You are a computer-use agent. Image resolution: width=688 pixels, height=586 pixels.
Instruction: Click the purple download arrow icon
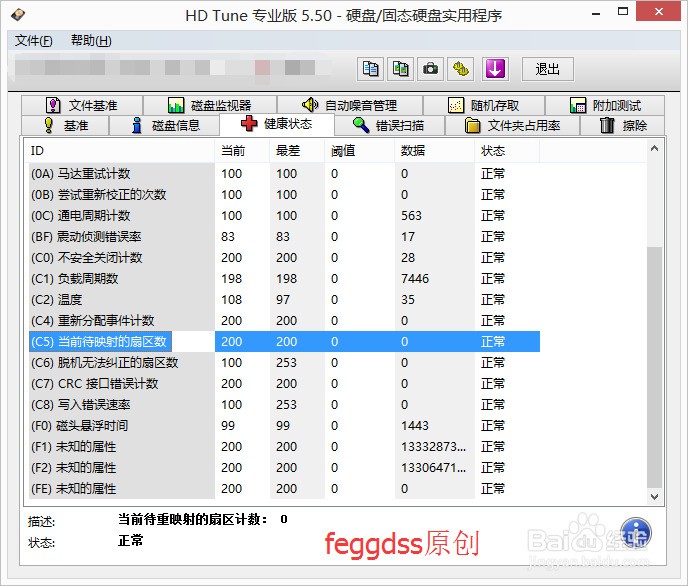(495, 69)
